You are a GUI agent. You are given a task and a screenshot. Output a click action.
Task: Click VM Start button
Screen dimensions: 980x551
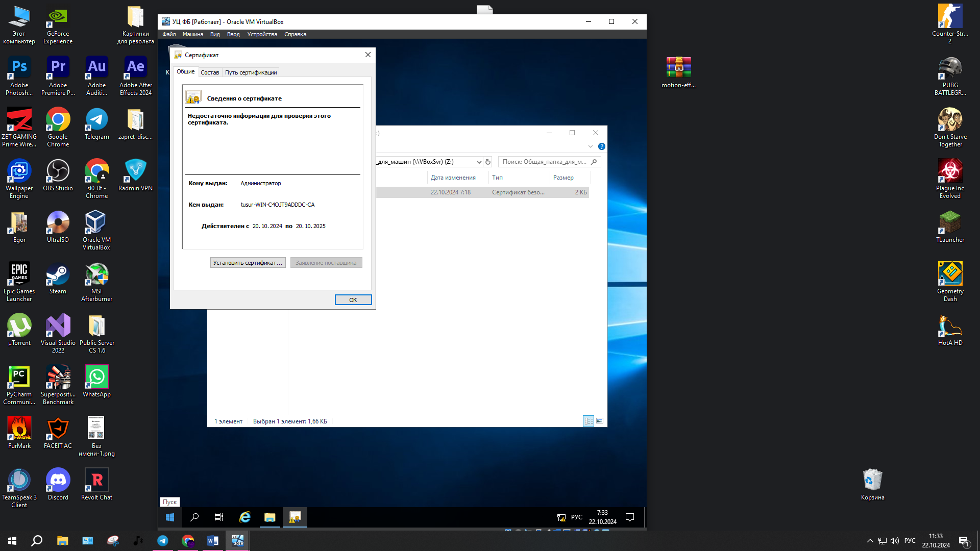(x=170, y=517)
